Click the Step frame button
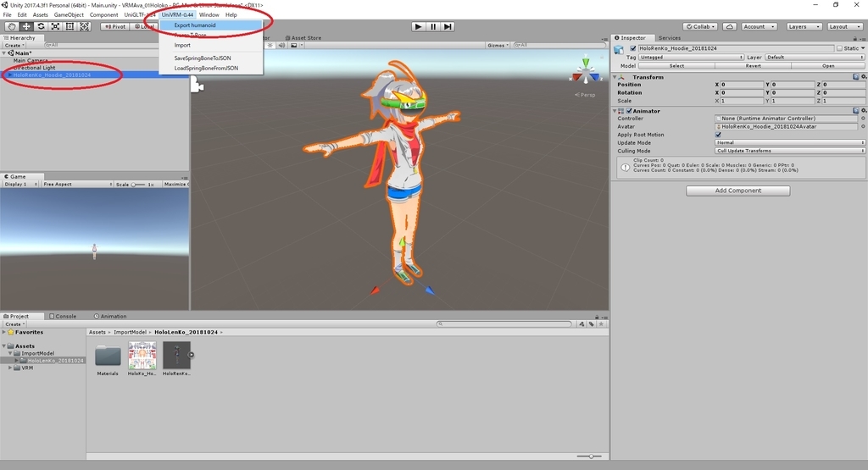 (x=448, y=26)
